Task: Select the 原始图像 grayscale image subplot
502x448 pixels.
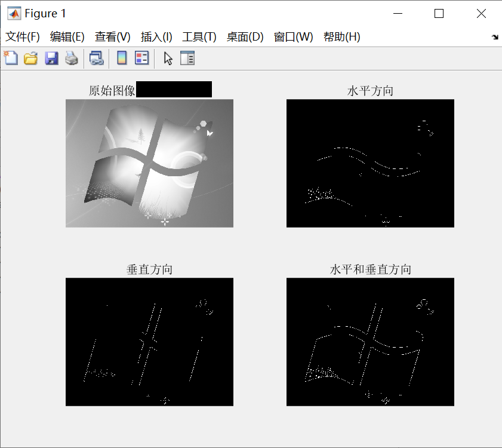Action: 149,164
